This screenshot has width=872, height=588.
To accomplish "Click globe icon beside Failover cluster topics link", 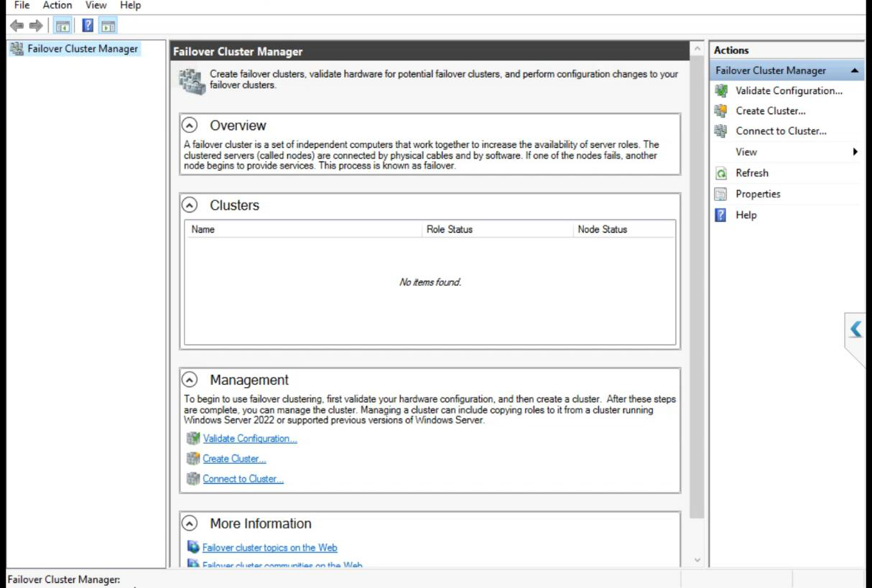I will tap(193, 548).
